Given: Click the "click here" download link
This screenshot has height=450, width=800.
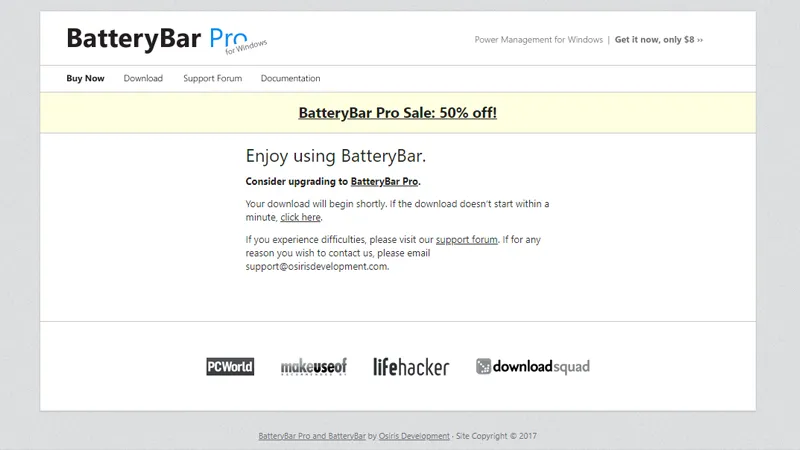Looking at the screenshot, I should (300, 217).
